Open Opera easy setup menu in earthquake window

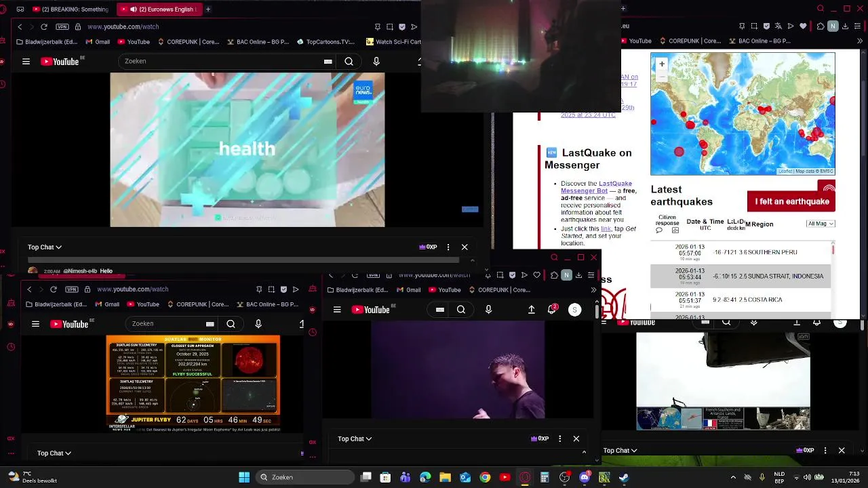(857, 26)
